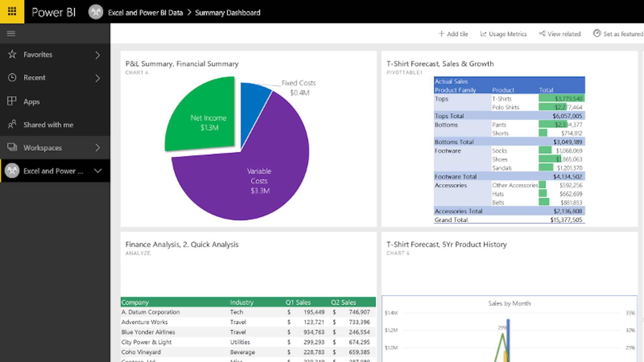
Task: Select the Favorites star icon
Action: pos(12,54)
